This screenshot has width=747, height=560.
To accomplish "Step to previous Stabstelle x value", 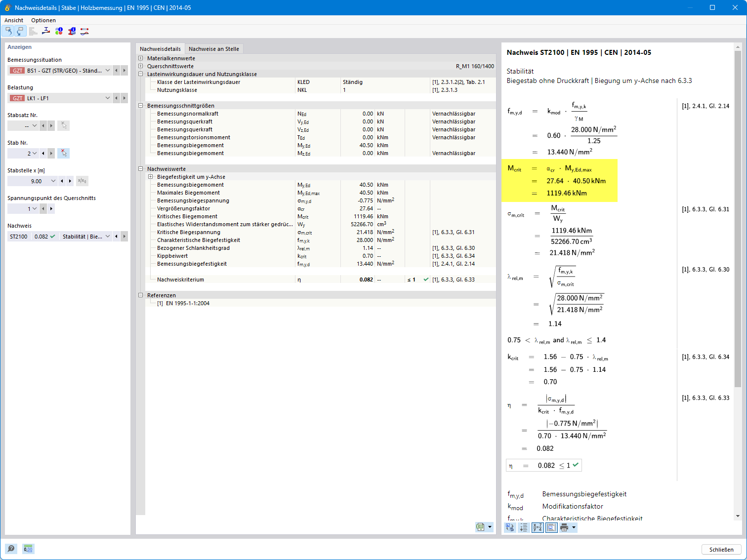I will click(x=62, y=181).
